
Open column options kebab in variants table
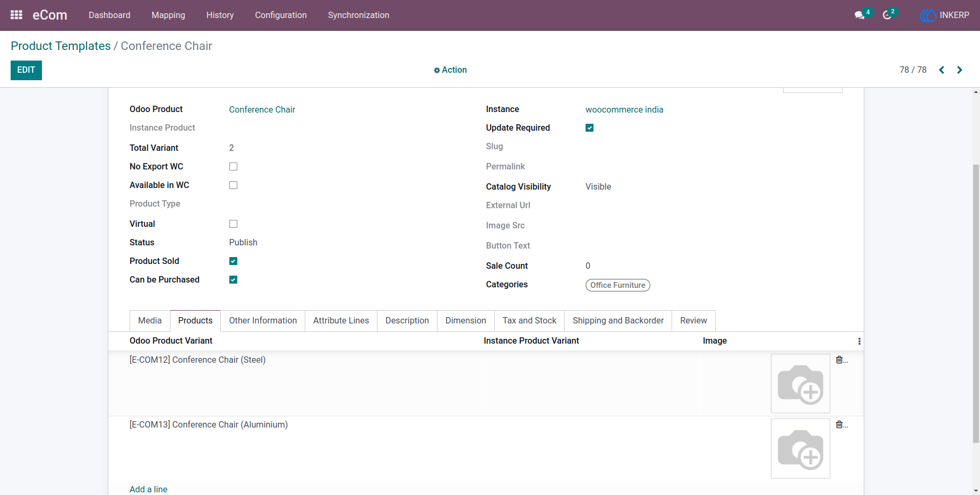click(859, 342)
